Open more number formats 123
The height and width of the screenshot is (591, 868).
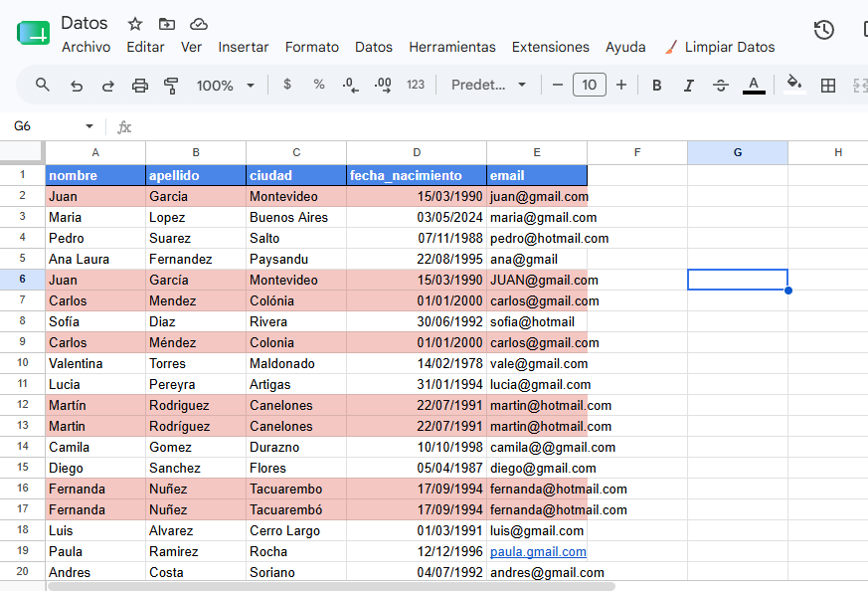(416, 85)
